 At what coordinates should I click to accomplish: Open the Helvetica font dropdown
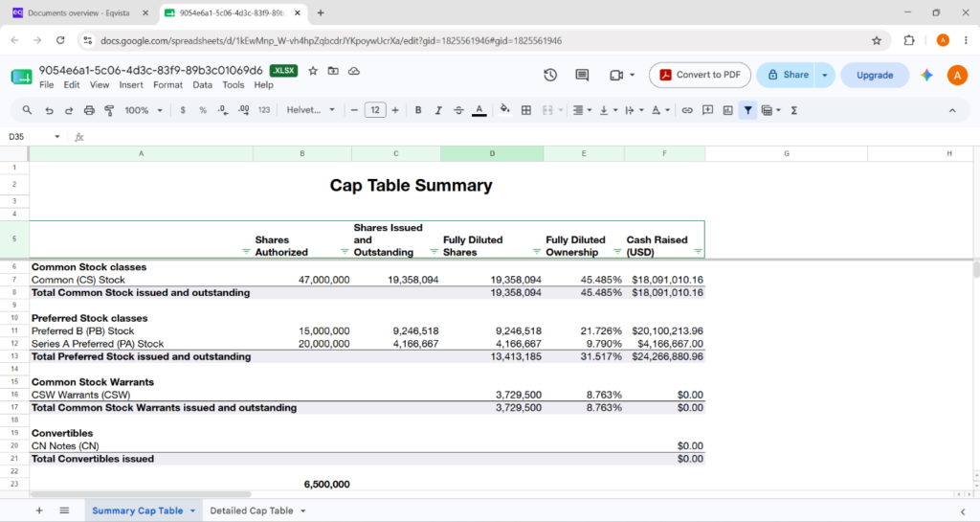click(x=311, y=110)
